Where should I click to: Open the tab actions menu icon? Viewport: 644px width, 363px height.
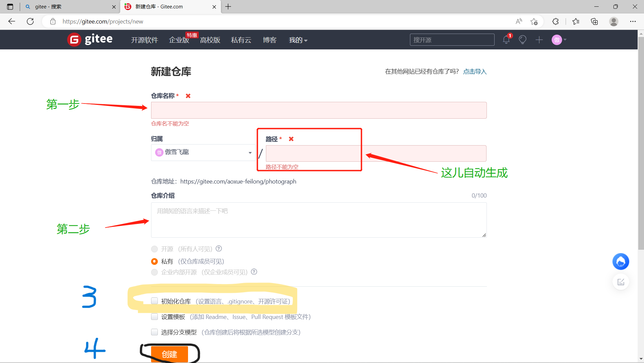point(10,7)
